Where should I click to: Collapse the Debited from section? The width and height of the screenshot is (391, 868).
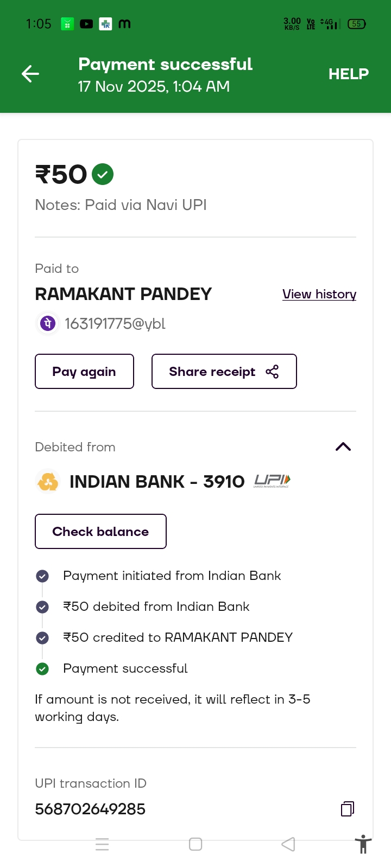pyautogui.click(x=343, y=447)
